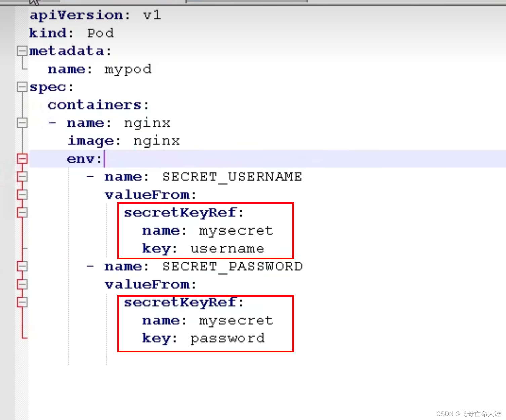Click the second 'secretKeyRef:' key
The height and width of the screenshot is (420, 506).
pyautogui.click(x=183, y=302)
